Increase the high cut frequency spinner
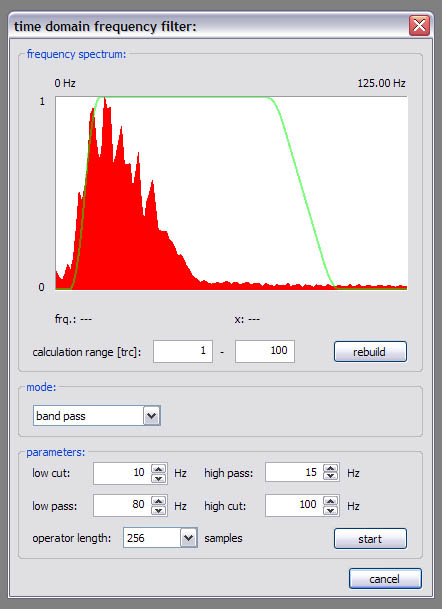Image resolution: width=442 pixels, height=609 pixels. click(331, 501)
